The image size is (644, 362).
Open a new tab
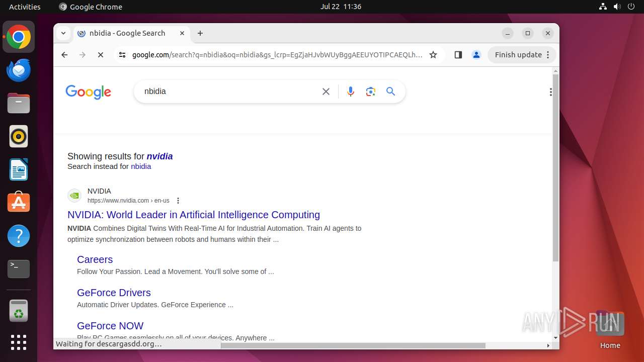pyautogui.click(x=200, y=33)
